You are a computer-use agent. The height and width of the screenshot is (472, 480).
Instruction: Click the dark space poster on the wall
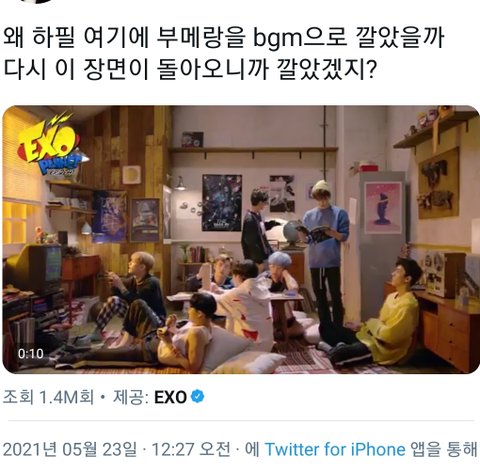[x=222, y=203]
